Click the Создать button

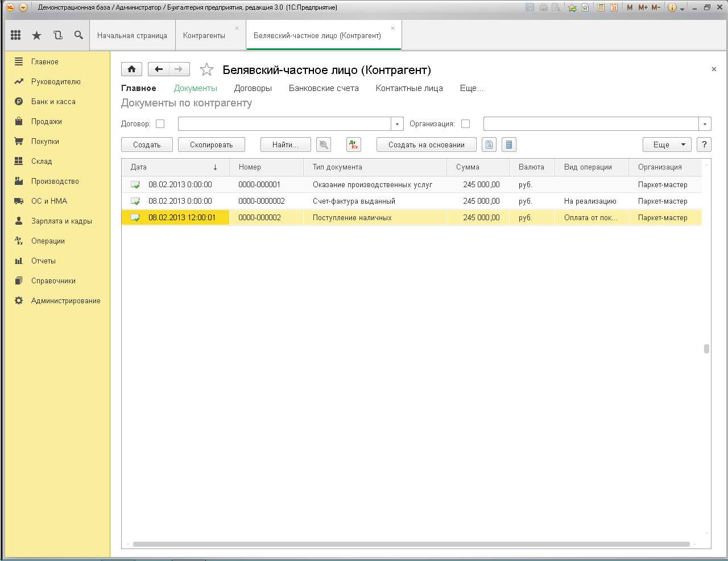click(147, 145)
